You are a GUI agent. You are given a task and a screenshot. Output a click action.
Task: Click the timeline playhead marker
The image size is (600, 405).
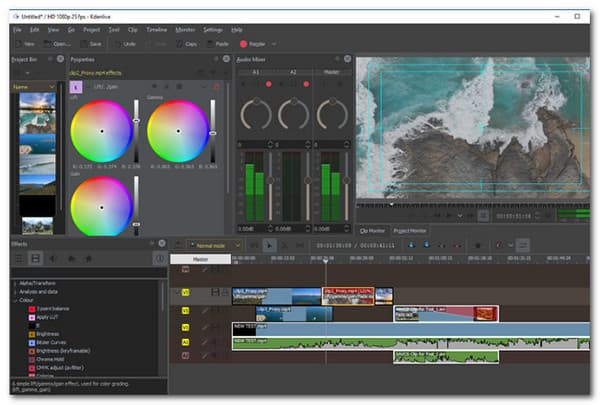point(325,261)
